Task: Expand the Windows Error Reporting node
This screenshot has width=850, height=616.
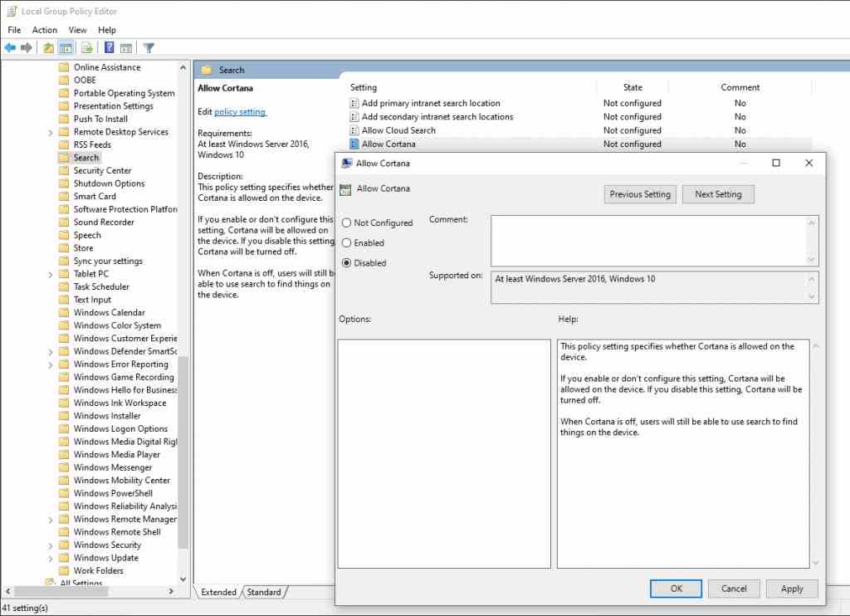Action: click(x=51, y=365)
